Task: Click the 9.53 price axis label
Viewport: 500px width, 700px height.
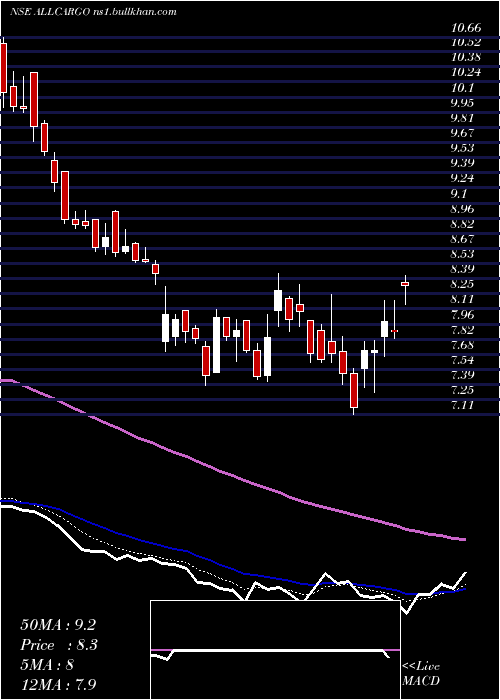Action: click(462, 147)
